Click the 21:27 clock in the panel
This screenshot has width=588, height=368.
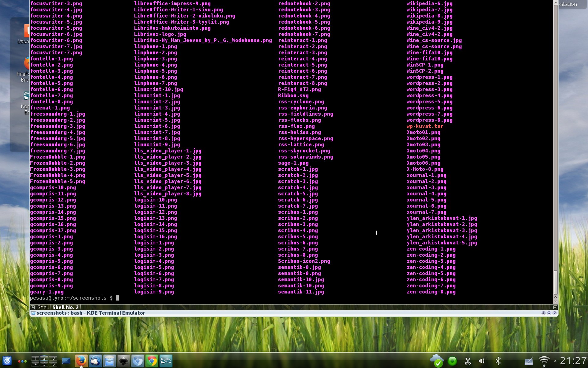(573, 361)
